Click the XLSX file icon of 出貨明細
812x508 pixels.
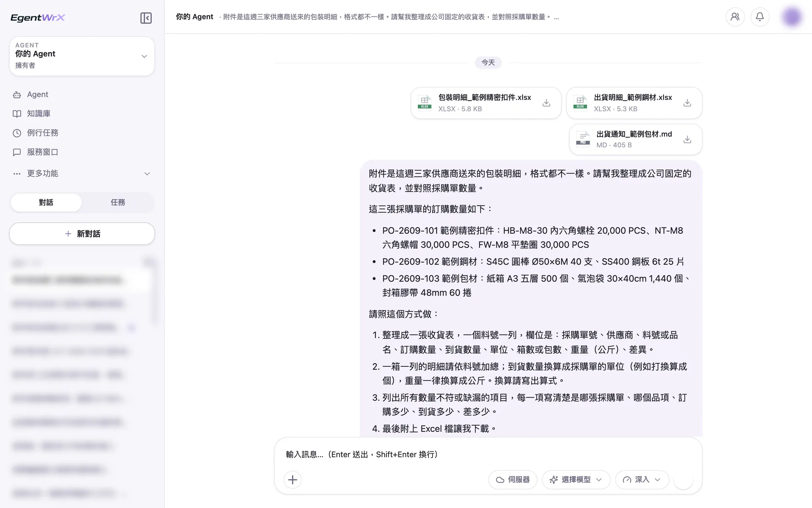(x=580, y=102)
